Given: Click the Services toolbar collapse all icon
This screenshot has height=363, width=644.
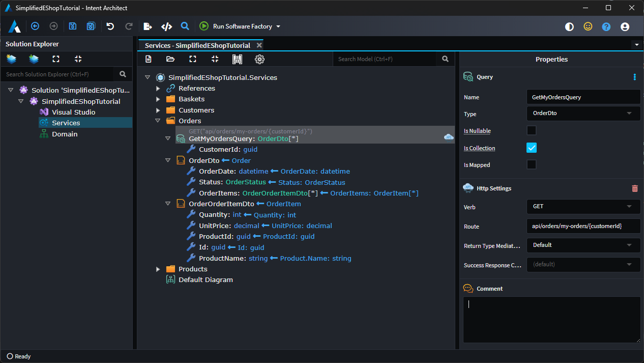Looking at the screenshot, I should coord(215,59).
